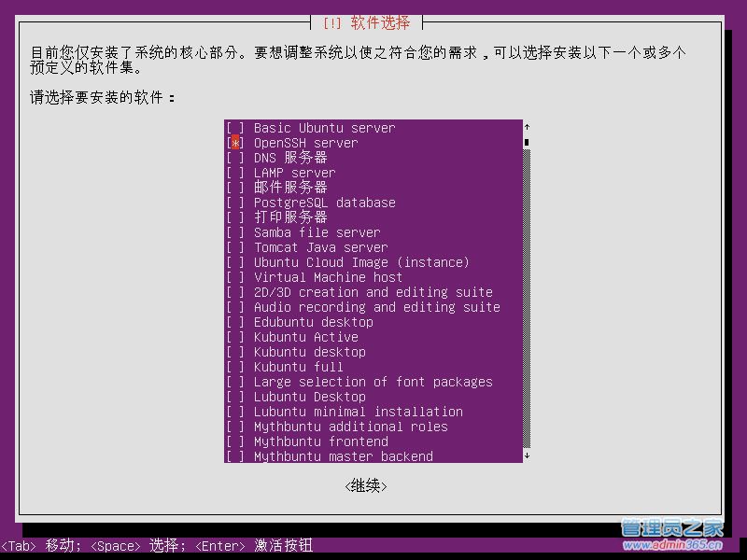Click the <Tab> 移动 hint text

(x=41, y=545)
